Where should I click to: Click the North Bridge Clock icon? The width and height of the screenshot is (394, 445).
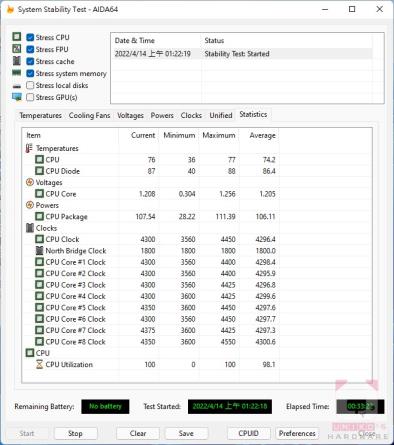click(x=39, y=250)
